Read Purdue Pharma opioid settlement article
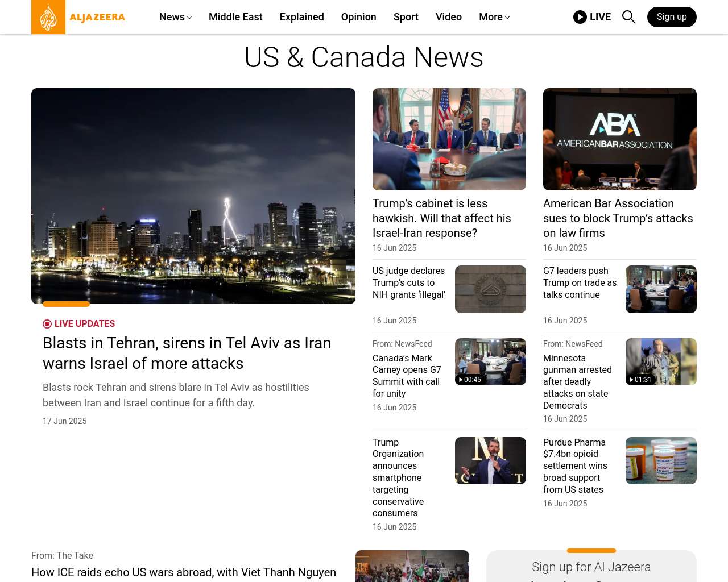This screenshot has width=728, height=582. [575, 465]
